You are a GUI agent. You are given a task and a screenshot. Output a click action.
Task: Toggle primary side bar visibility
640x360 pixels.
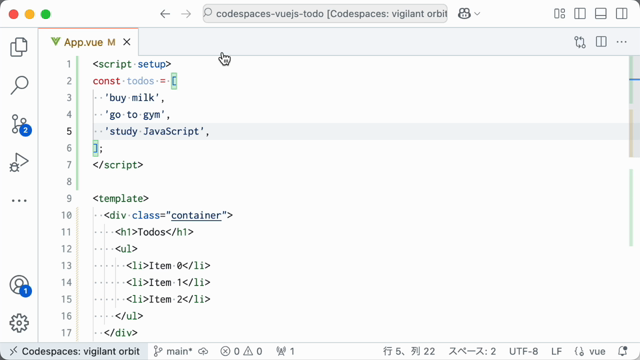(x=580, y=13)
